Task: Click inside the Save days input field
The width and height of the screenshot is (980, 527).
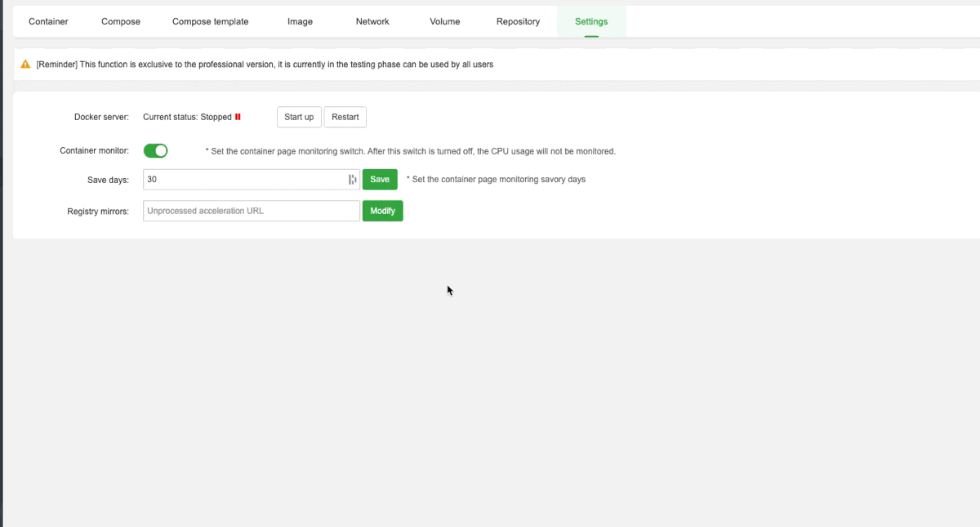Action: click(245, 179)
